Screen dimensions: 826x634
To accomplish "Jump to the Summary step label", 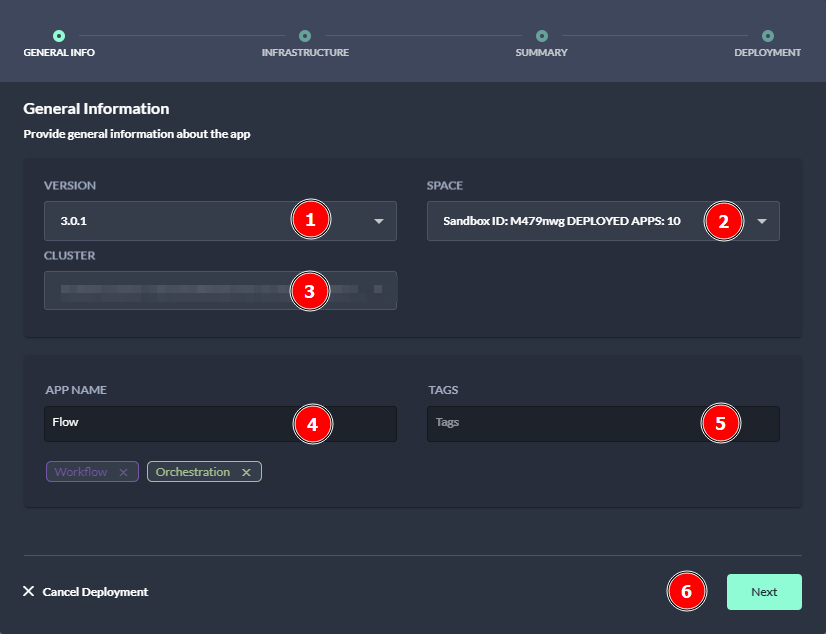I will point(541,53).
